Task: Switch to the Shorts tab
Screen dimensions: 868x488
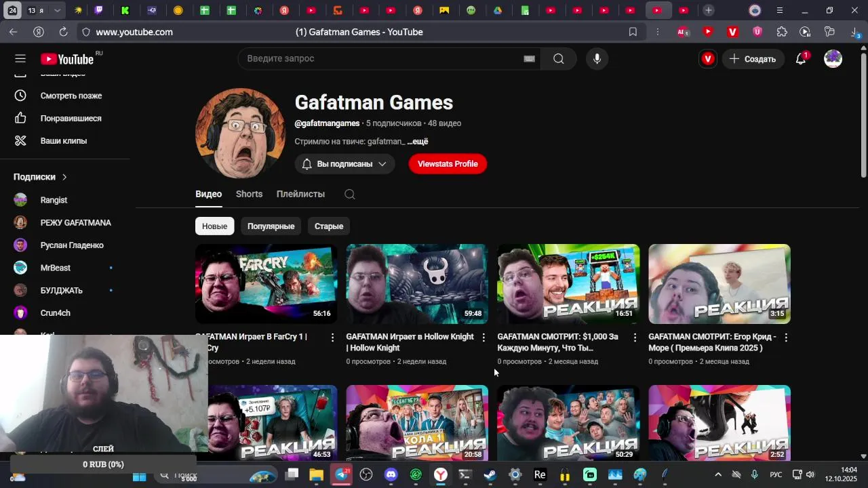Action: 249,194
